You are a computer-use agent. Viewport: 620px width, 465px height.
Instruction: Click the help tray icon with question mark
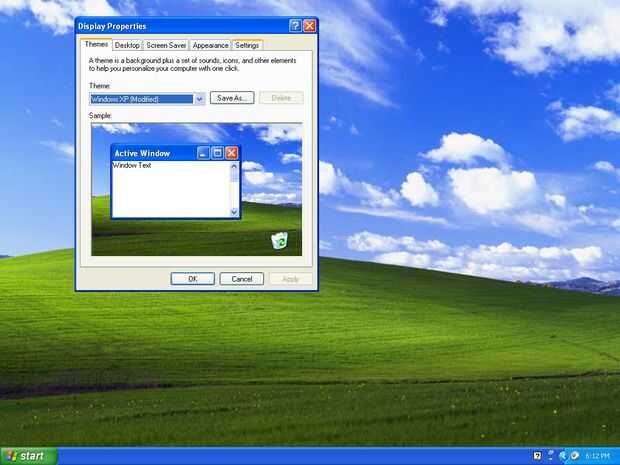(x=537, y=456)
